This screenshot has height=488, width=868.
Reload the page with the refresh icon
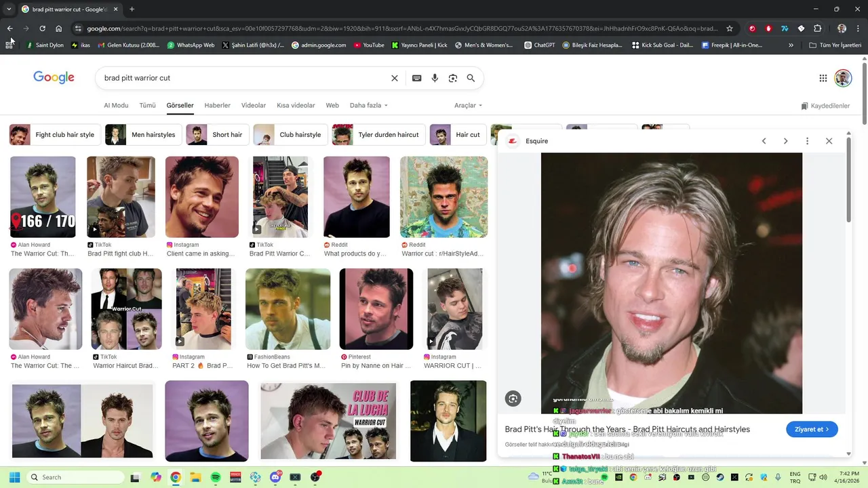(x=42, y=28)
